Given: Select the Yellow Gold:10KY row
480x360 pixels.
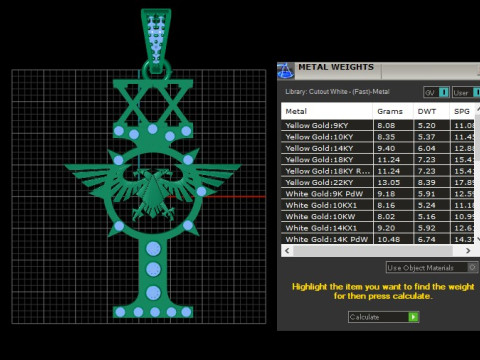Looking at the screenshot, I should (378, 137).
